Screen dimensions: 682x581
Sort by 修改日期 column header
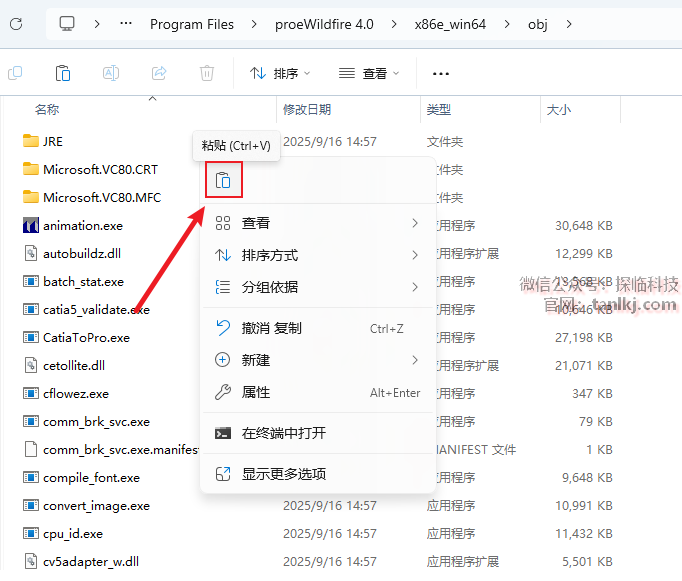point(307,110)
